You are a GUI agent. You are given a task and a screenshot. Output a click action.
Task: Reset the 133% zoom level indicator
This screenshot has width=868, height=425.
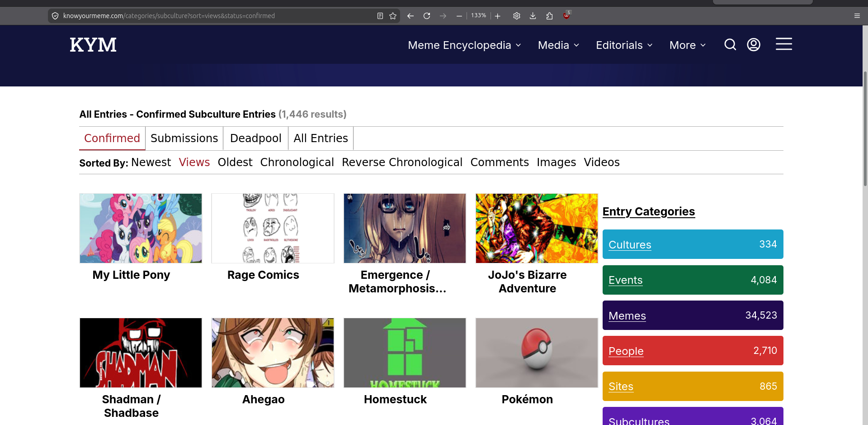point(478,15)
